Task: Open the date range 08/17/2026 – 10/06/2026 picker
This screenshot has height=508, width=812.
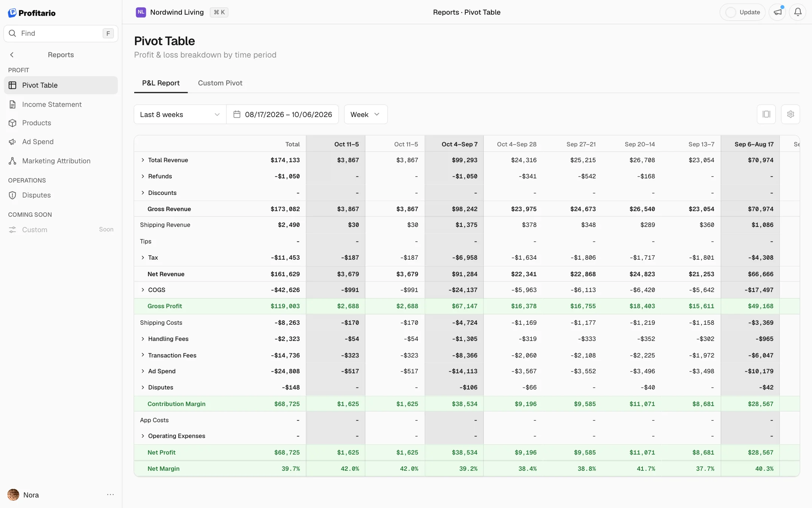Action: (283, 114)
